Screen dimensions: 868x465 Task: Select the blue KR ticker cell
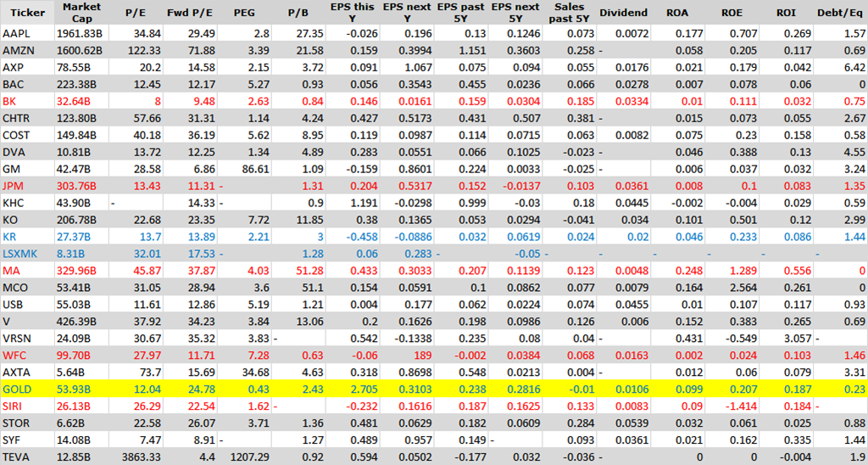pos(28,237)
